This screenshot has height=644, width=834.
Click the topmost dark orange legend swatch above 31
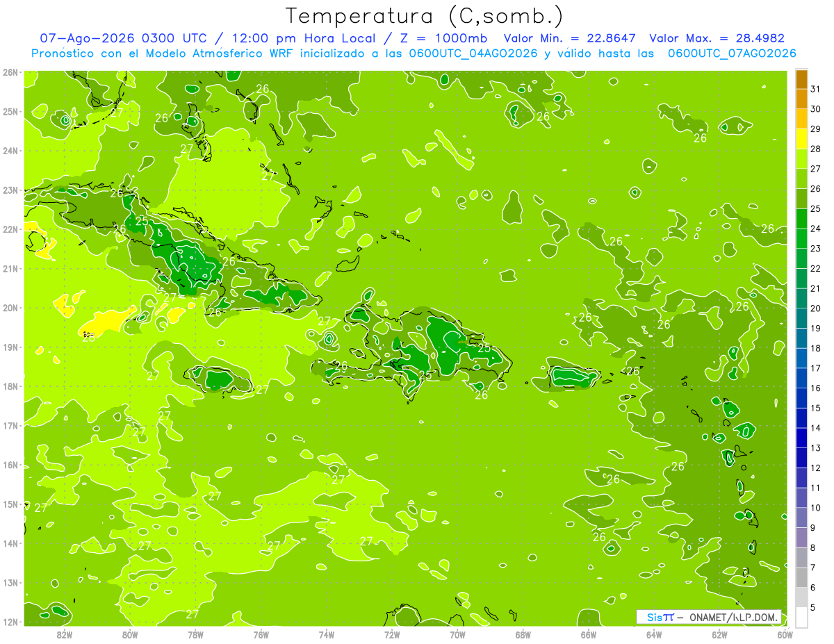tap(801, 79)
